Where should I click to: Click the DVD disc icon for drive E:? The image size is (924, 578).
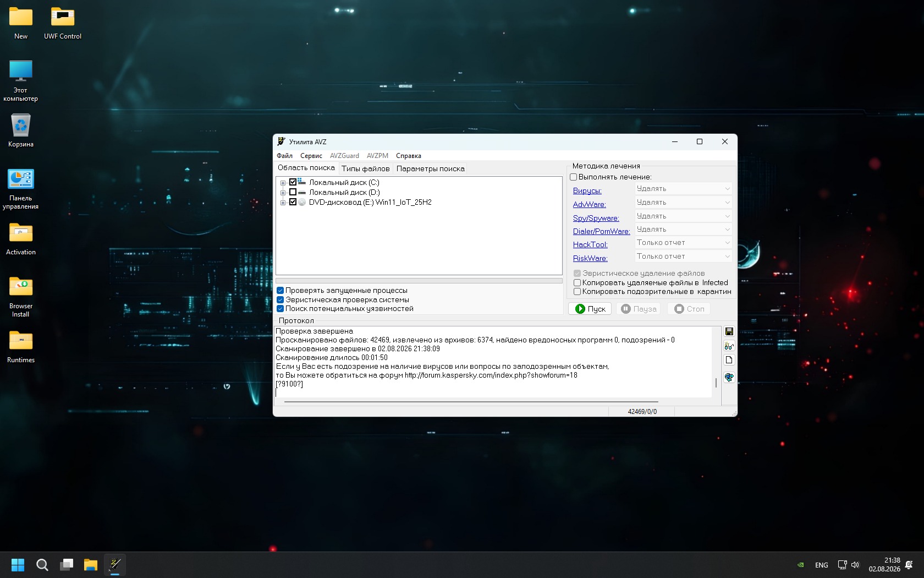(302, 202)
